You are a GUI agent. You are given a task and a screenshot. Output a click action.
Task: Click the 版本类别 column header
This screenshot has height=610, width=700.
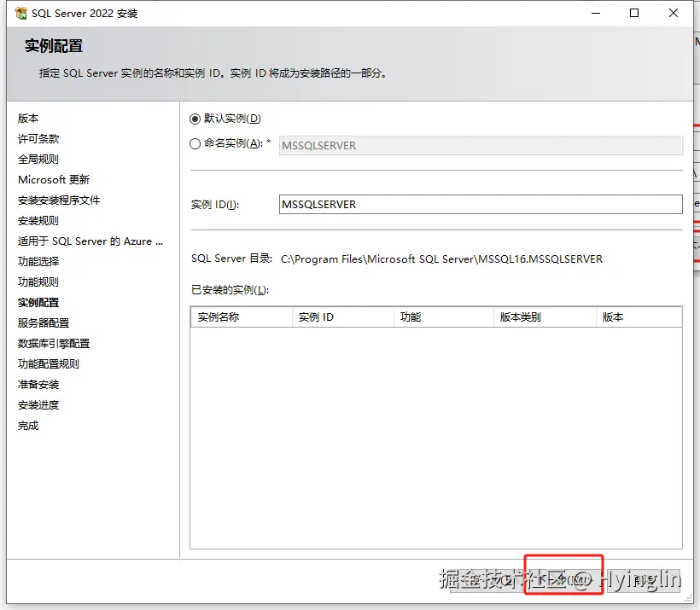(x=545, y=317)
